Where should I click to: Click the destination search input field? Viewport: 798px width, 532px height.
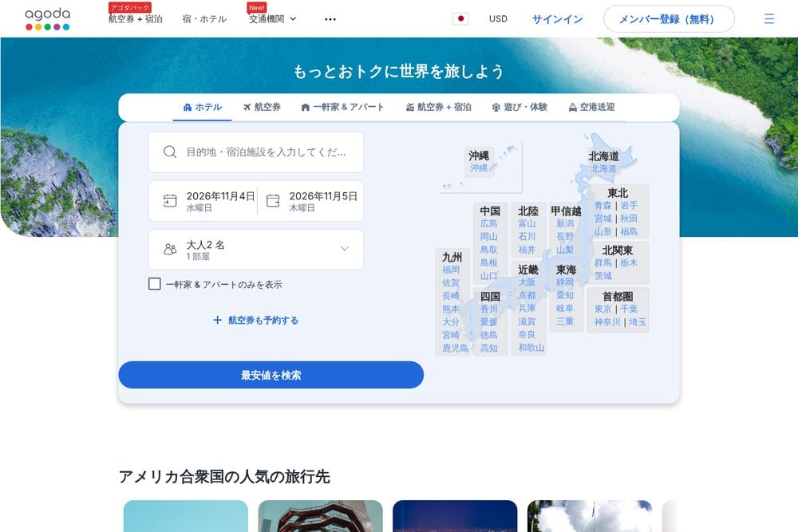tap(256, 152)
